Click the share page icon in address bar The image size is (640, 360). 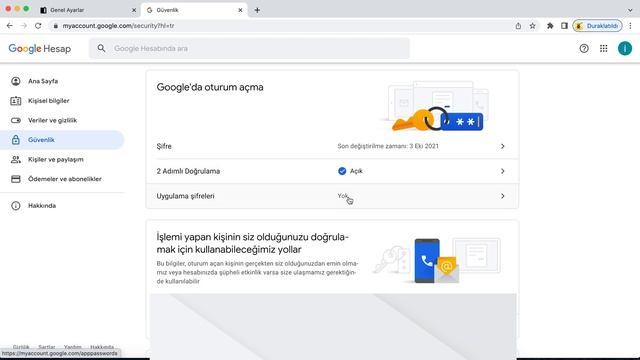coord(518,26)
